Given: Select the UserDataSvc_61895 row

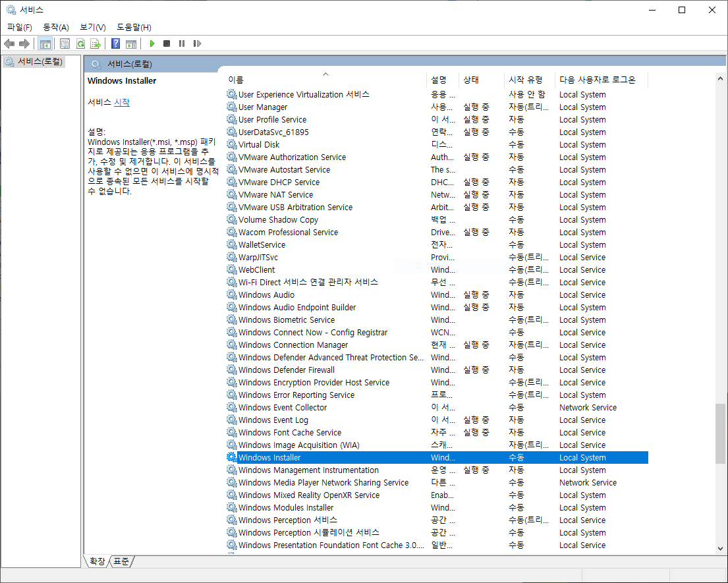Looking at the screenshot, I should pos(437,132).
